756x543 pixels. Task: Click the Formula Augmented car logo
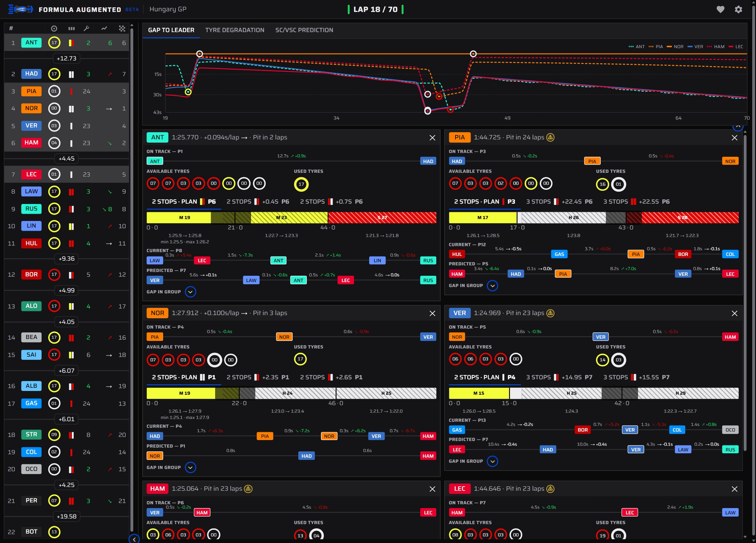21,9
